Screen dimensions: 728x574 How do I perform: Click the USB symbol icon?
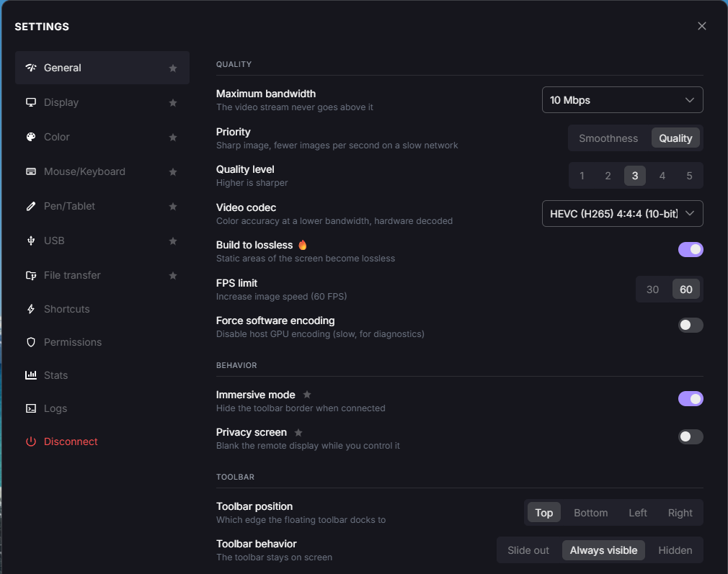31,241
